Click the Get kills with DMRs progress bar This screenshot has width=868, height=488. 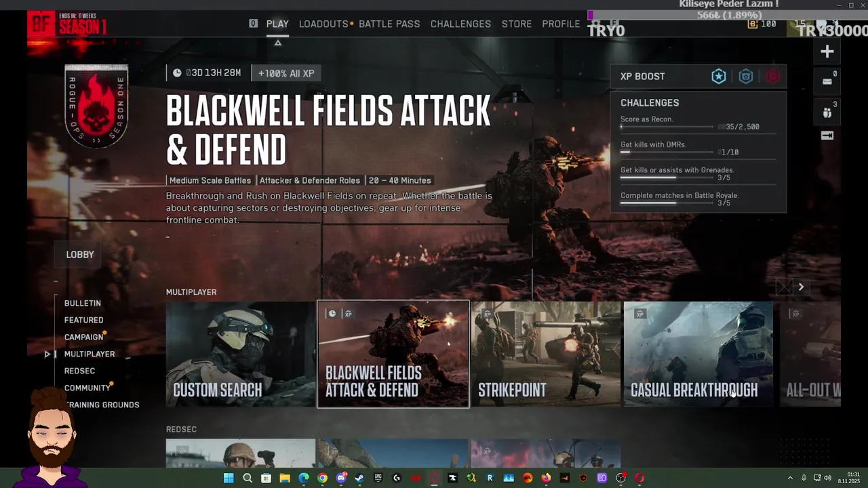[667, 152]
